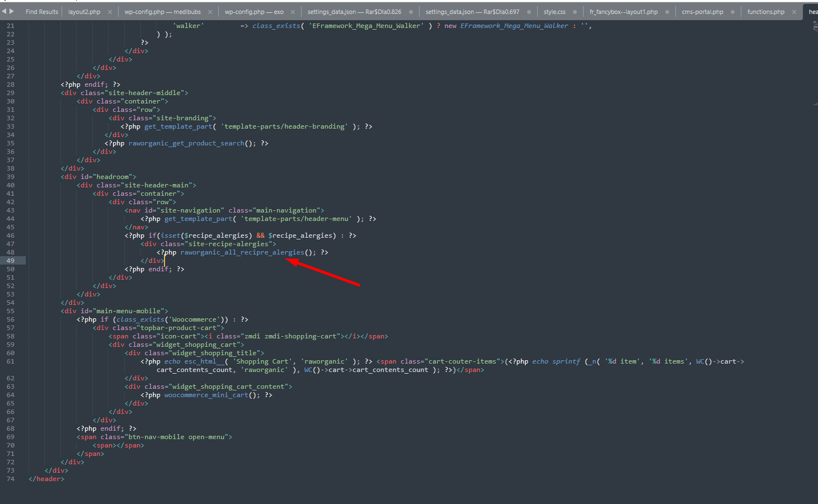Click 'EFramework_Mega_Menu_Walker' string on line 21
The height and width of the screenshot is (504, 818).
(366, 26)
